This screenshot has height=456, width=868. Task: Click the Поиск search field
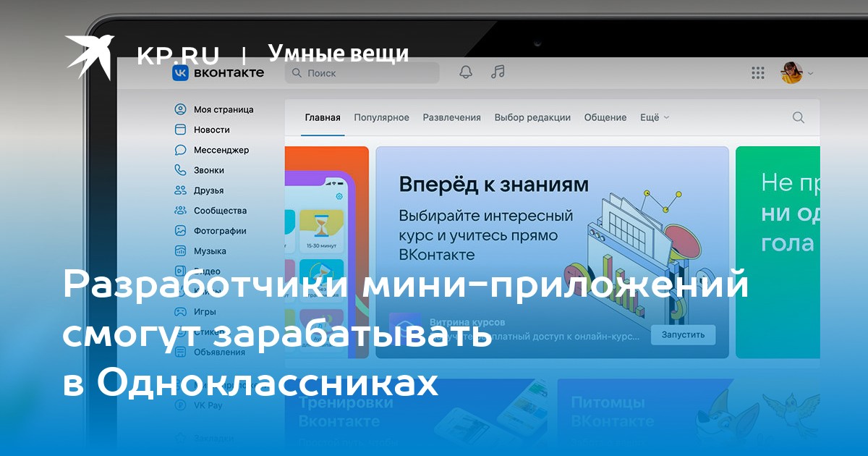[362, 73]
